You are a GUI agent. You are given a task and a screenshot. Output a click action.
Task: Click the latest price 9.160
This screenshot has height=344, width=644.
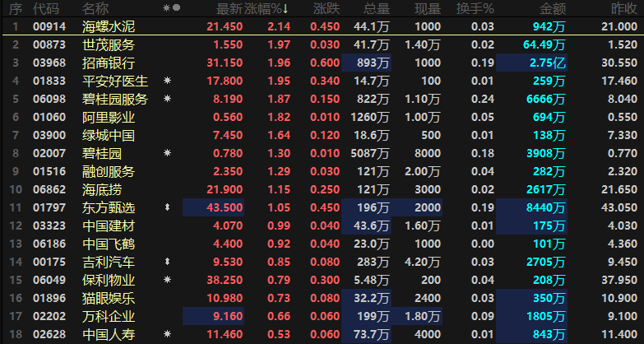(x=228, y=317)
